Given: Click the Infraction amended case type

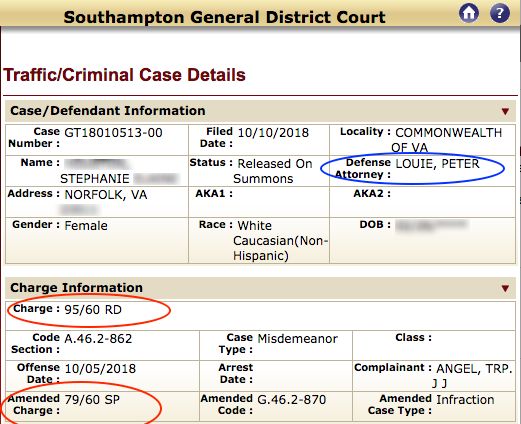Looking at the screenshot, I should click(465, 399).
